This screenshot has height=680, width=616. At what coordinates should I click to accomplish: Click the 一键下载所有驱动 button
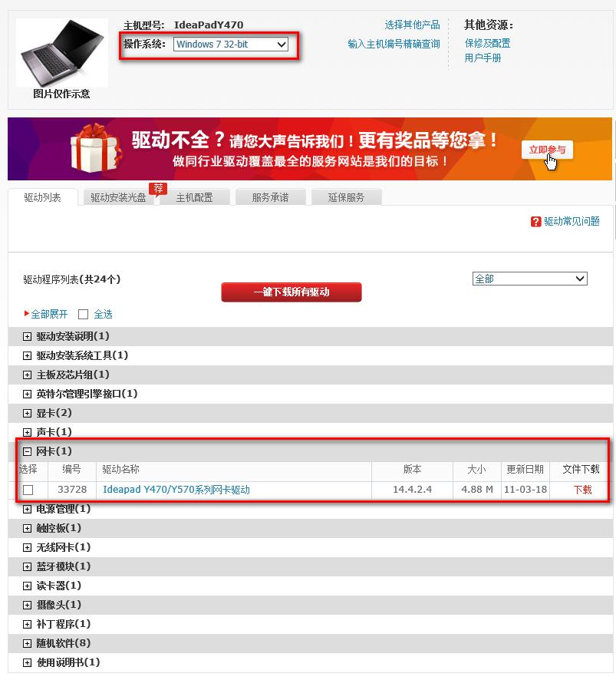click(x=292, y=292)
